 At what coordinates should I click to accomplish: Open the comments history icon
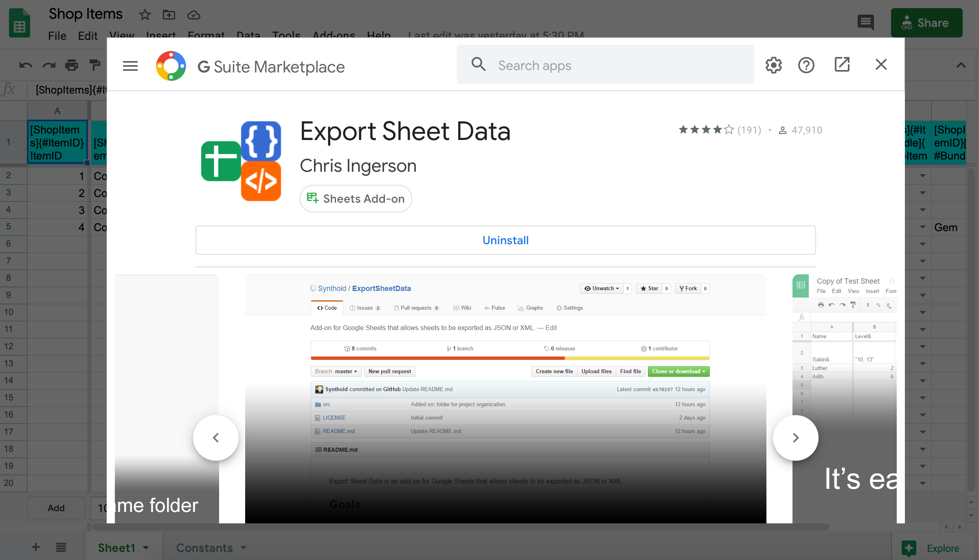[x=865, y=22]
